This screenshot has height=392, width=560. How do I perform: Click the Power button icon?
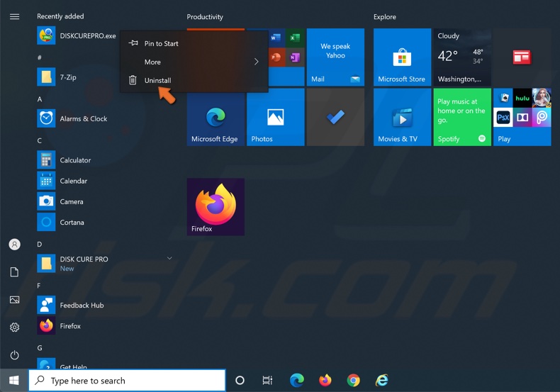tap(15, 355)
